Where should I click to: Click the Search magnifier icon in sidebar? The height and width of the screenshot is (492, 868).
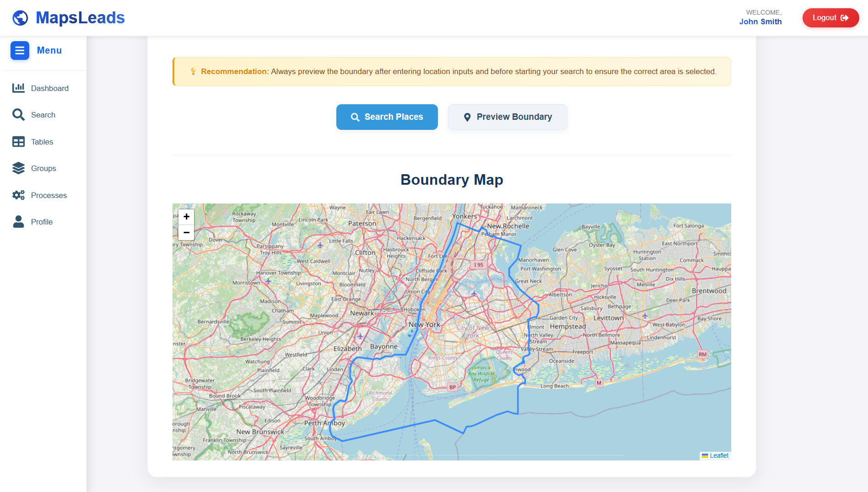[x=18, y=115]
